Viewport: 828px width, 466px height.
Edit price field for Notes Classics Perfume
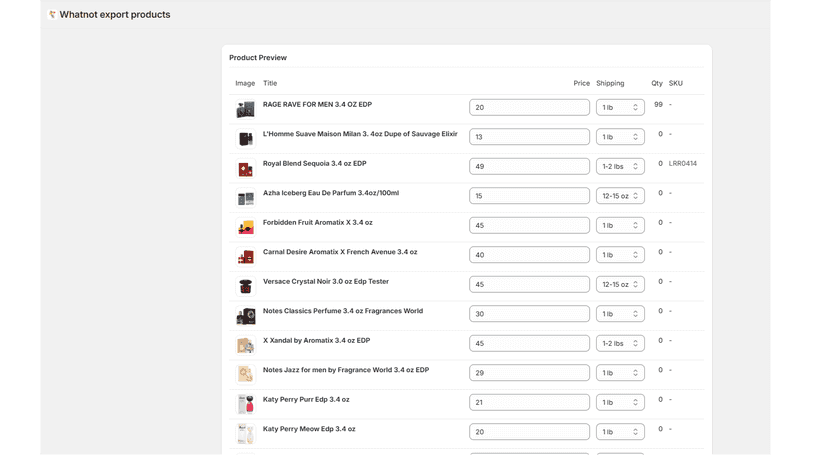click(529, 314)
